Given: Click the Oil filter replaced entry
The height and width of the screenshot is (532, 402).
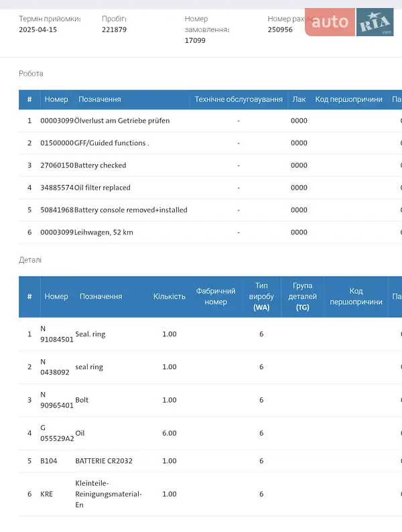Looking at the screenshot, I should click(103, 188).
